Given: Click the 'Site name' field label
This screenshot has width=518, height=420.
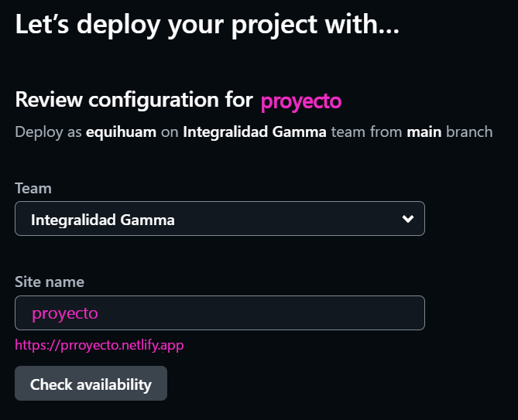Looking at the screenshot, I should click(50, 282).
